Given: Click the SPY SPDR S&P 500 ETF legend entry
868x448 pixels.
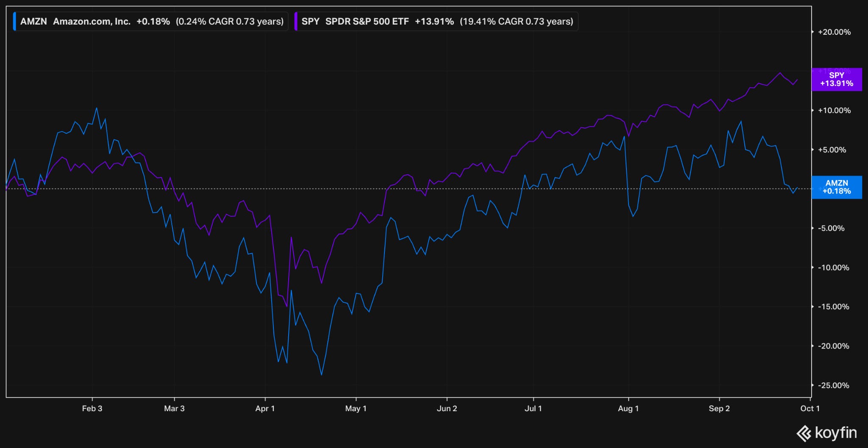Looking at the screenshot, I should (x=436, y=22).
